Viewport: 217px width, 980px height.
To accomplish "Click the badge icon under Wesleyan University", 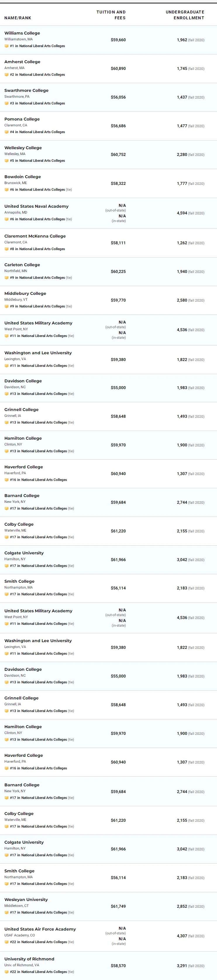I will pos(6,912).
